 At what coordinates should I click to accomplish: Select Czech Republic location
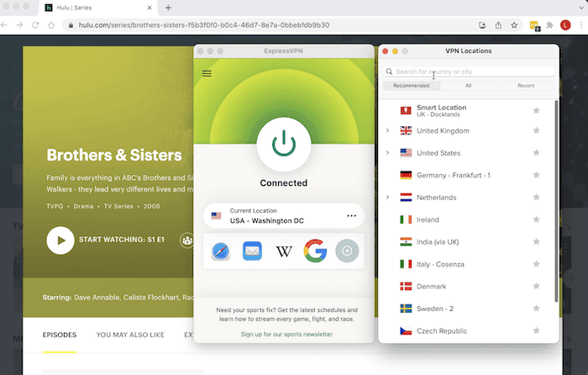pos(465,330)
